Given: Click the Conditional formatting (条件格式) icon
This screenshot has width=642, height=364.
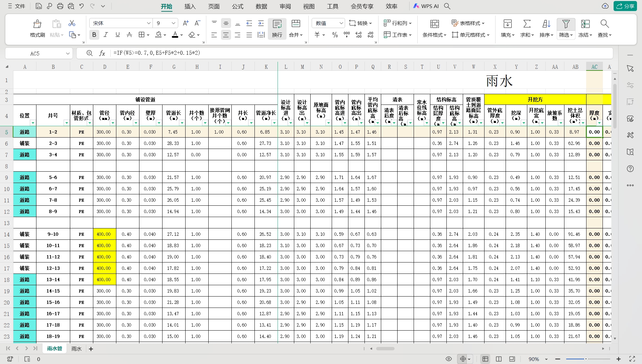Looking at the screenshot, I should pyautogui.click(x=434, y=24).
